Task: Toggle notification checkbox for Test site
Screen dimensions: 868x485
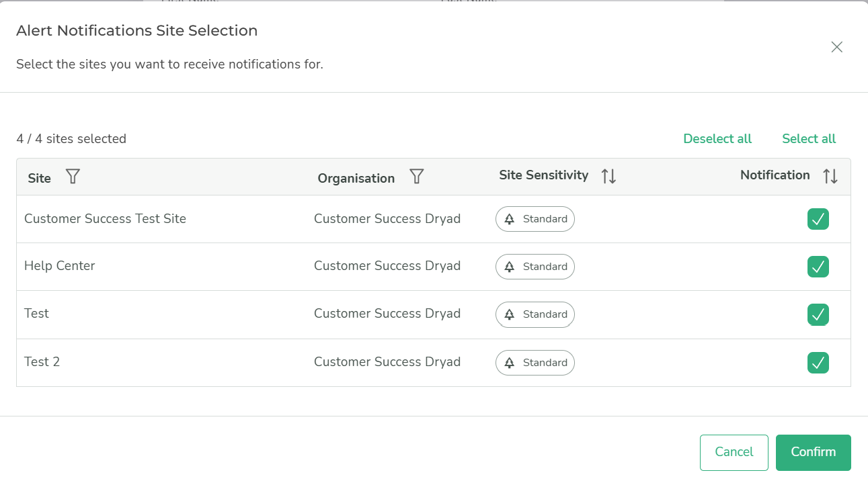Action: point(818,314)
